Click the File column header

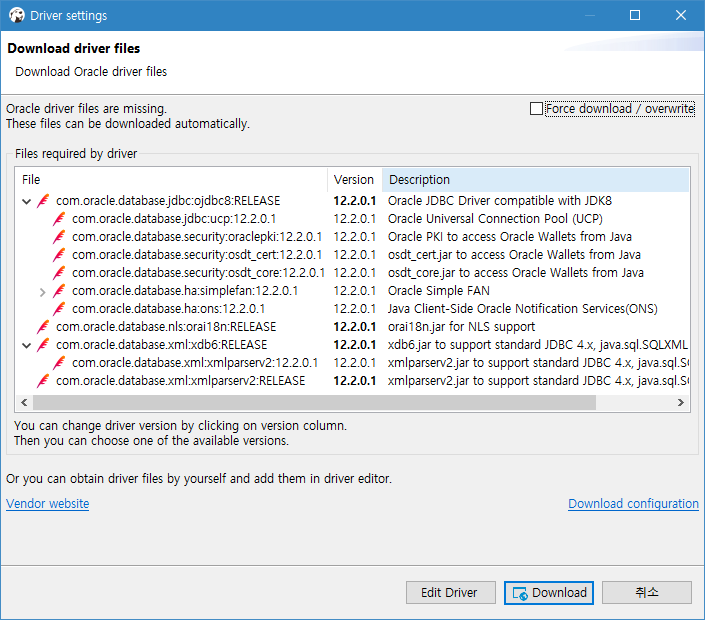coord(171,180)
